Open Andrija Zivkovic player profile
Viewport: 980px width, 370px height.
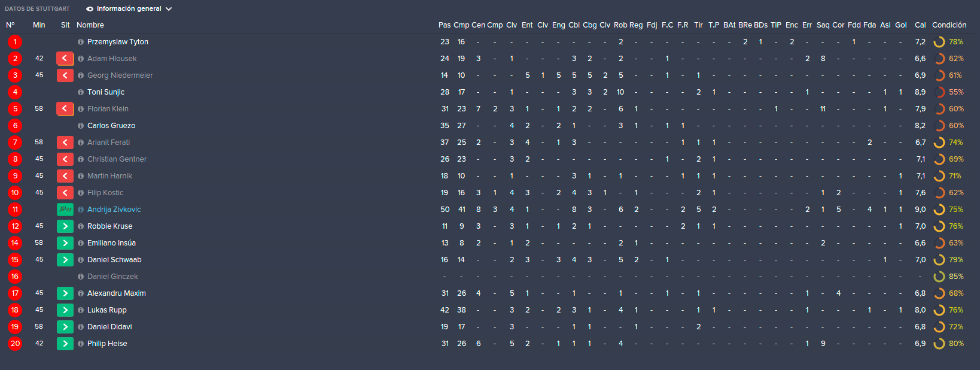[114, 210]
